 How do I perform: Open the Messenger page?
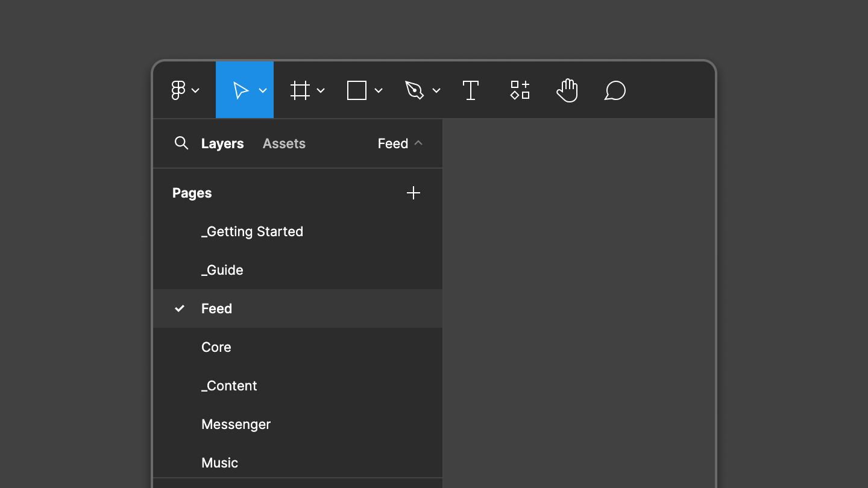298,424
